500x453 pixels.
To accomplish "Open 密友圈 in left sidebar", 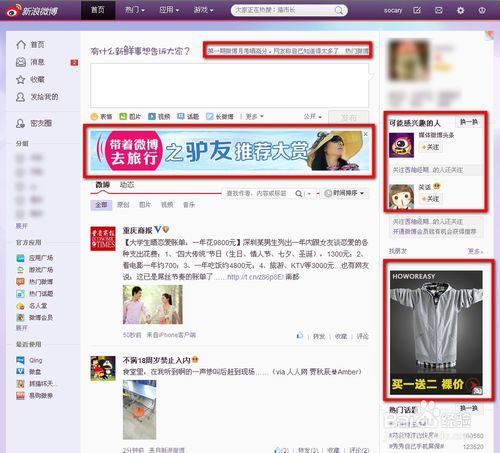I will coord(34,123).
